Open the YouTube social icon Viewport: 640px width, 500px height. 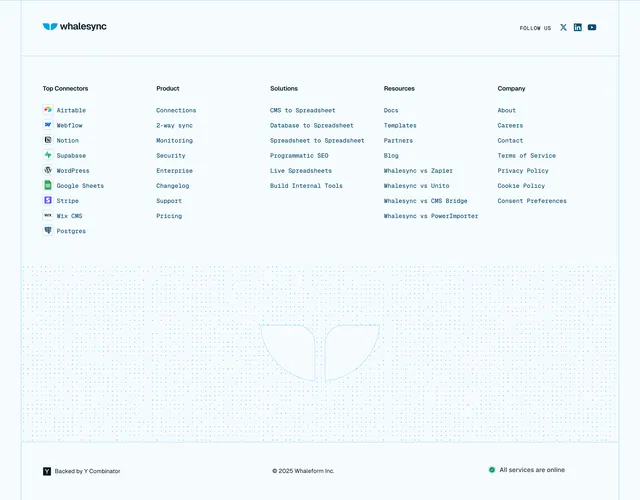click(x=592, y=27)
